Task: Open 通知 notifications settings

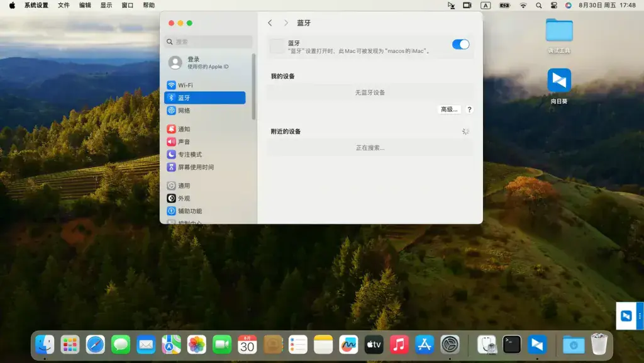Action: pos(205,129)
